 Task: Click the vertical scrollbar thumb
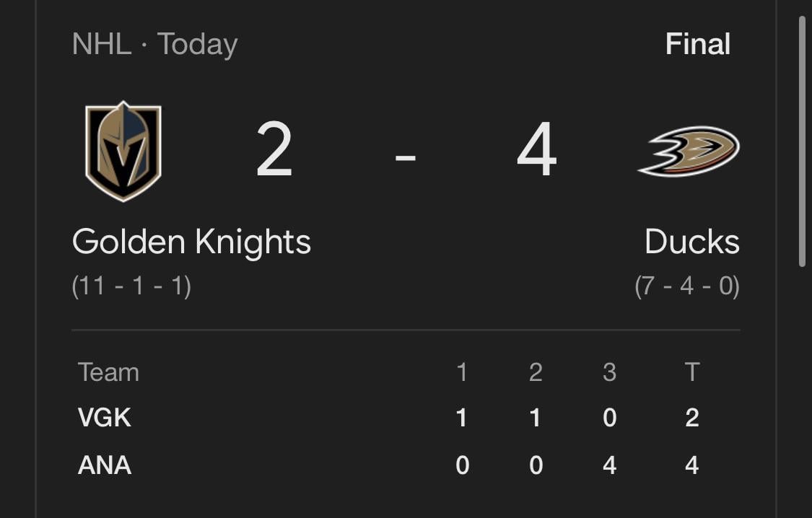pos(802,141)
